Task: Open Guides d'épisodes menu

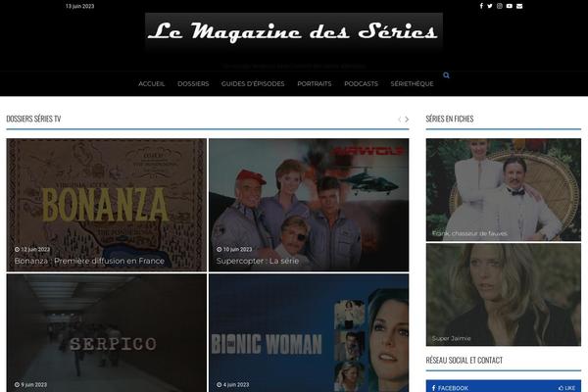Action: coord(253,83)
